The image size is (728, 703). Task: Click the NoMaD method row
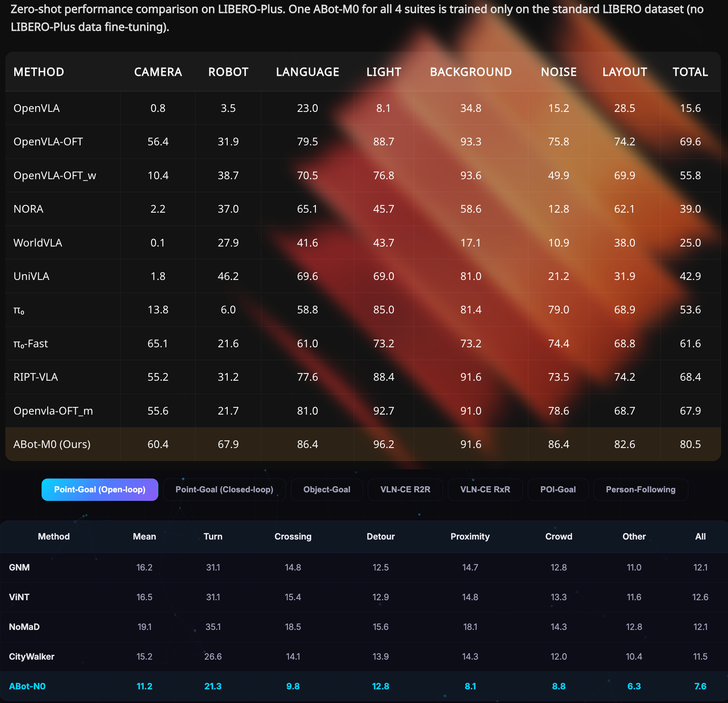[x=25, y=627]
